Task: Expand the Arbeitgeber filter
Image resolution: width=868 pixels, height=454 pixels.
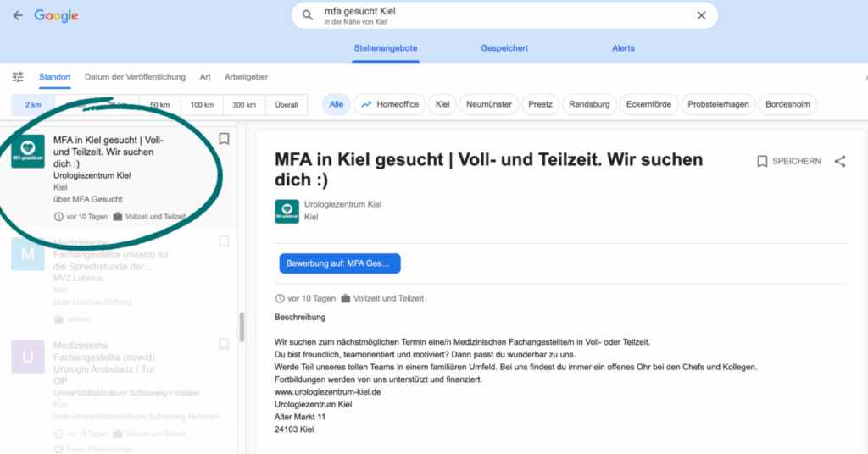Action: (246, 77)
